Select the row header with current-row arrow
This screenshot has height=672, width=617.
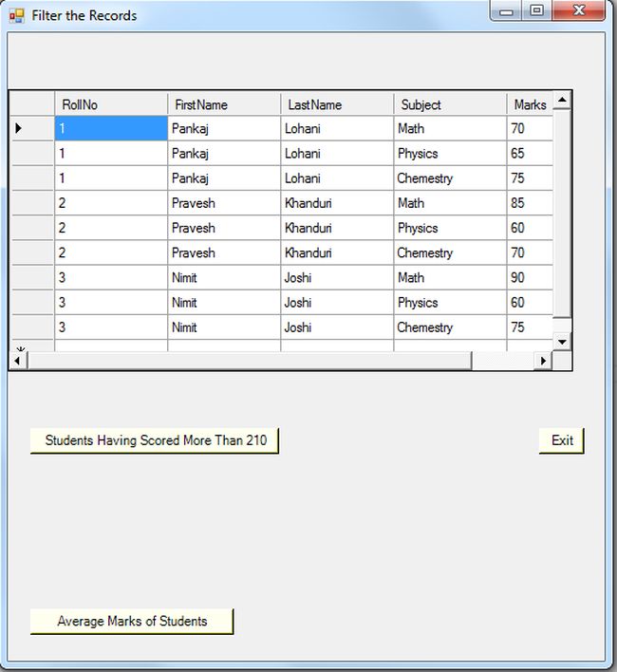click(32, 128)
